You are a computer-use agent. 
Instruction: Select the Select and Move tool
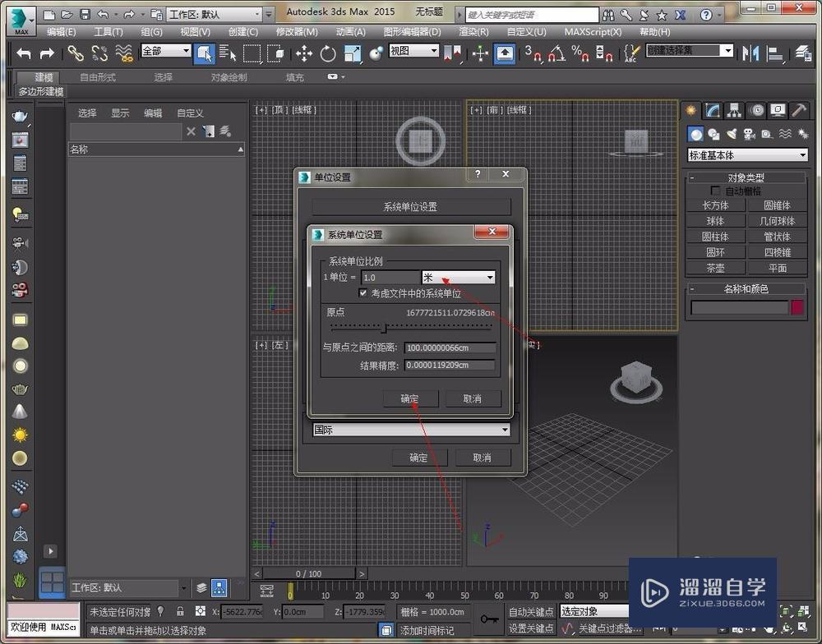pos(304,53)
